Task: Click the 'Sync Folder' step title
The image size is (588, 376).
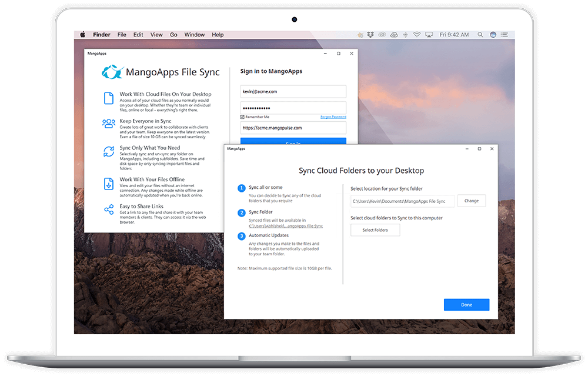Action: [x=260, y=212]
